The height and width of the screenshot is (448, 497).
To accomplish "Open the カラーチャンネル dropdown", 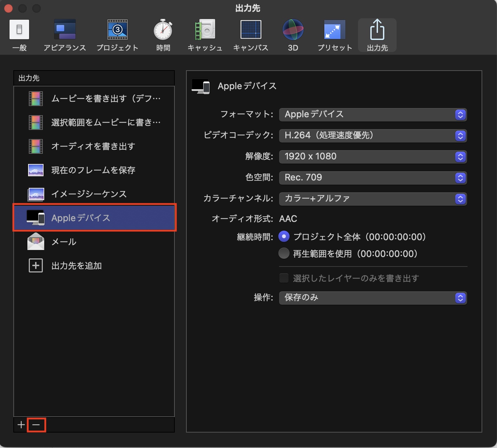I will click(x=373, y=199).
